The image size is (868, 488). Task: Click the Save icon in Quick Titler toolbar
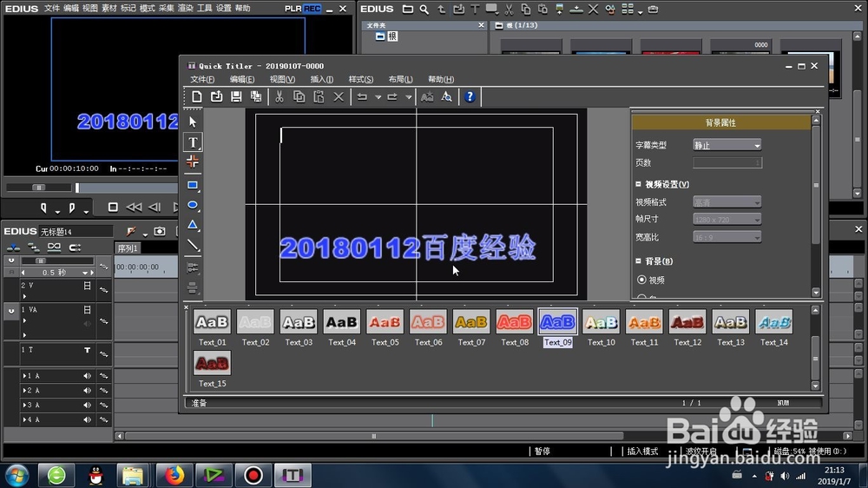[x=236, y=97]
